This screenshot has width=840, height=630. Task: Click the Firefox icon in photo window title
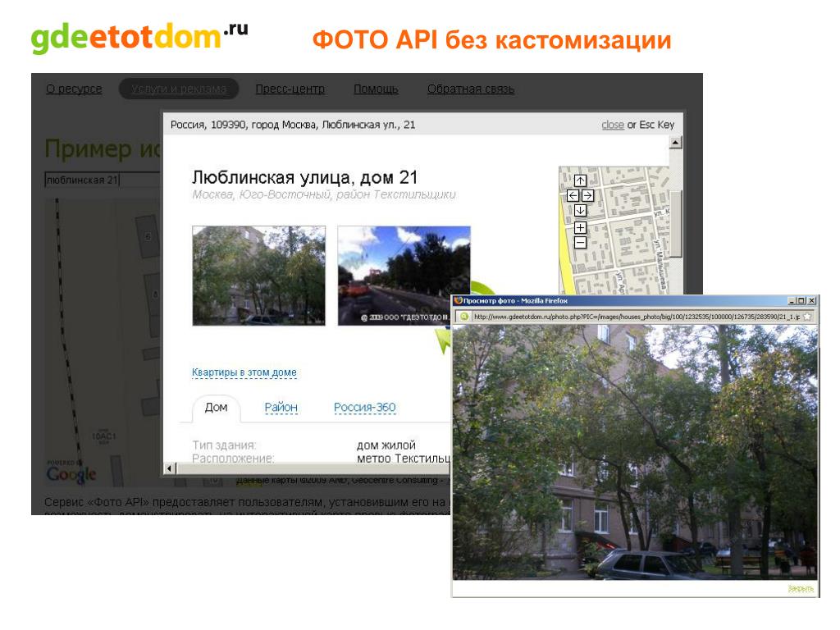pos(458,300)
